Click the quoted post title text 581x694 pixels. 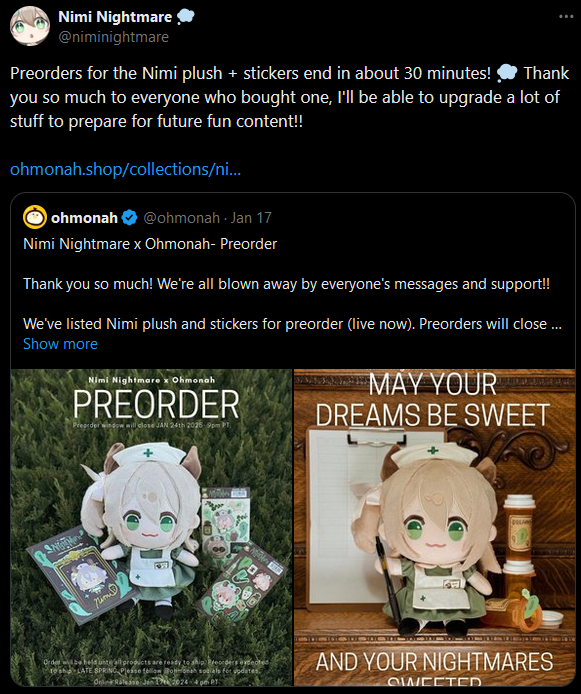tap(150, 244)
